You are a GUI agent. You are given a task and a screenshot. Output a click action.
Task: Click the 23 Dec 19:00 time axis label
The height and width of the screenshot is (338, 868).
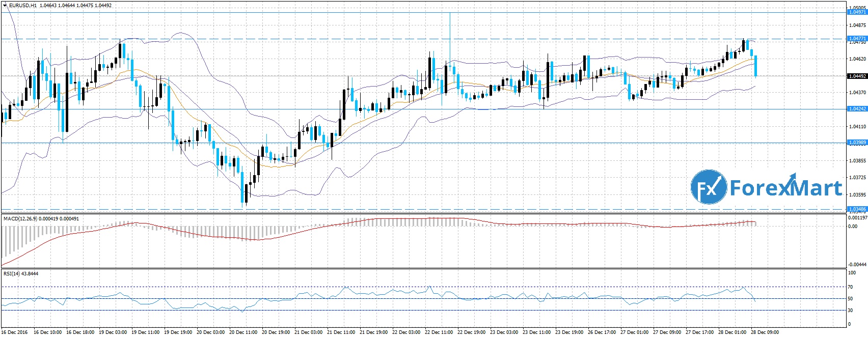pyautogui.click(x=569, y=332)
